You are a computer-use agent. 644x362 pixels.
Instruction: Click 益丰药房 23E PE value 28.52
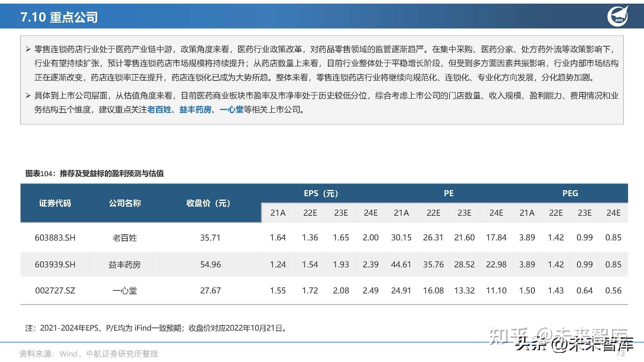click(464, 264)
